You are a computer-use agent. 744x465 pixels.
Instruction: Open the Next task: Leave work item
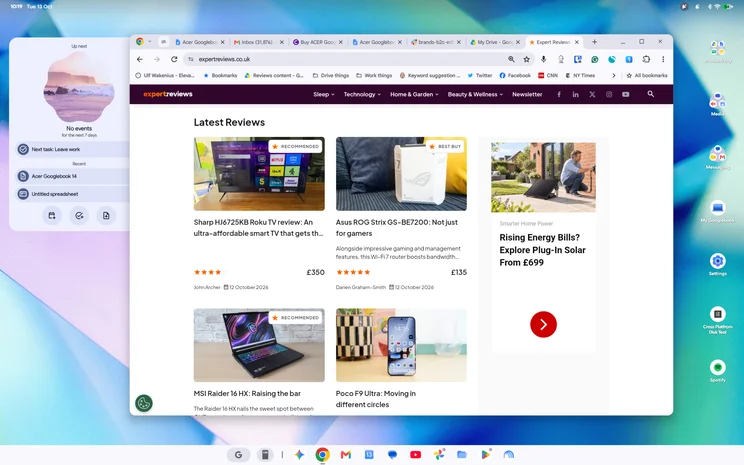click(x=72, y=149)
